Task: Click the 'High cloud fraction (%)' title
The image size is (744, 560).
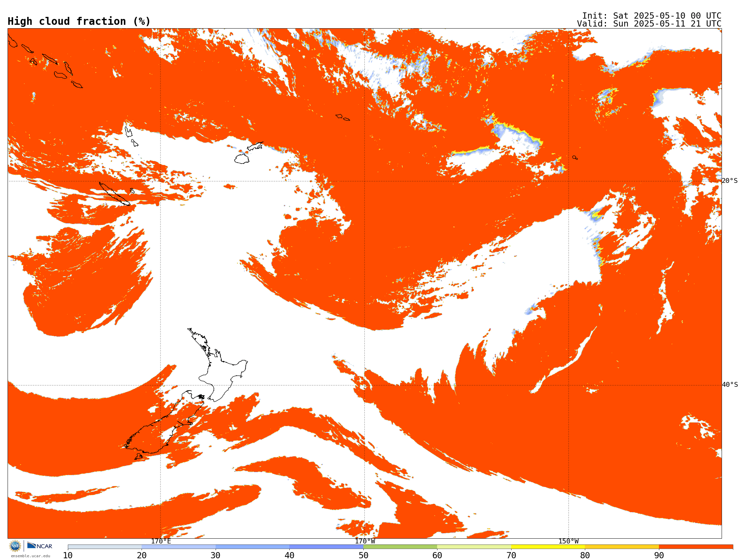Action: click(x=79, y=21)
